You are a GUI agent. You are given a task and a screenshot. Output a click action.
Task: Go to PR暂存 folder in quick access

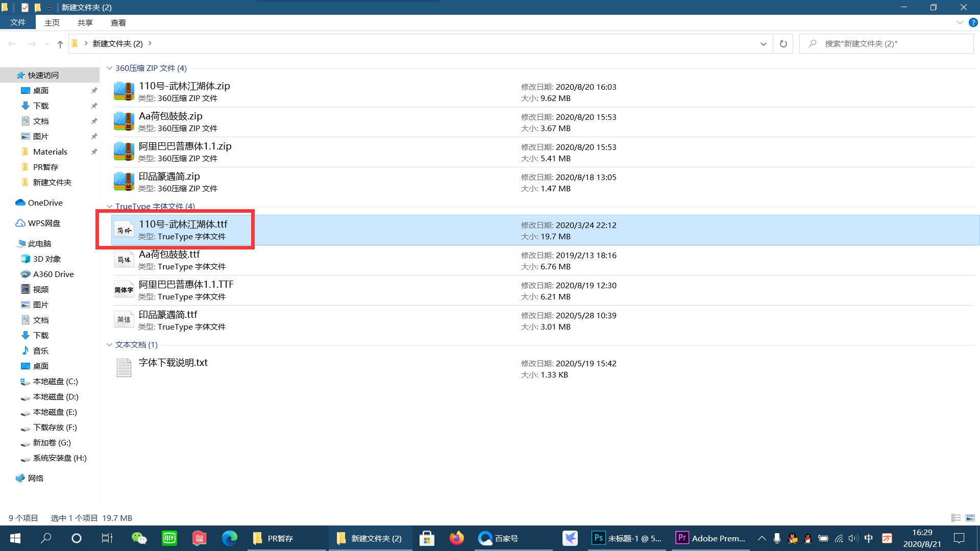(45, 167)
